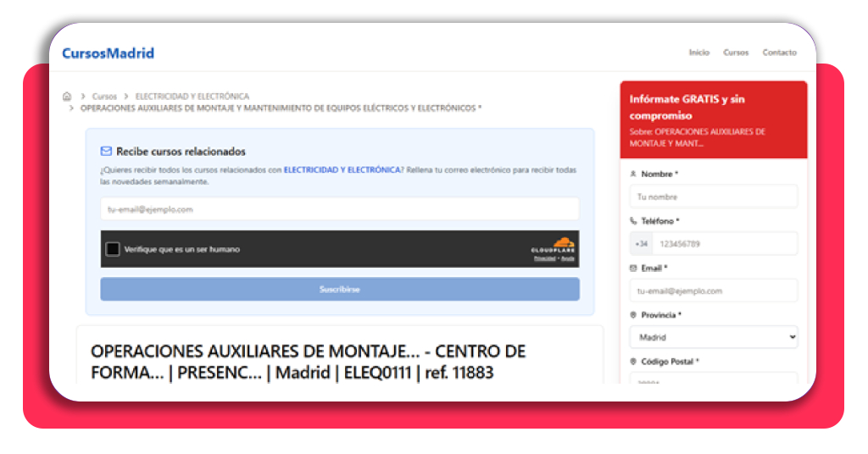Open Contacto in top navigation
This screenshot has width=868, height=454.
pos(780,53)
